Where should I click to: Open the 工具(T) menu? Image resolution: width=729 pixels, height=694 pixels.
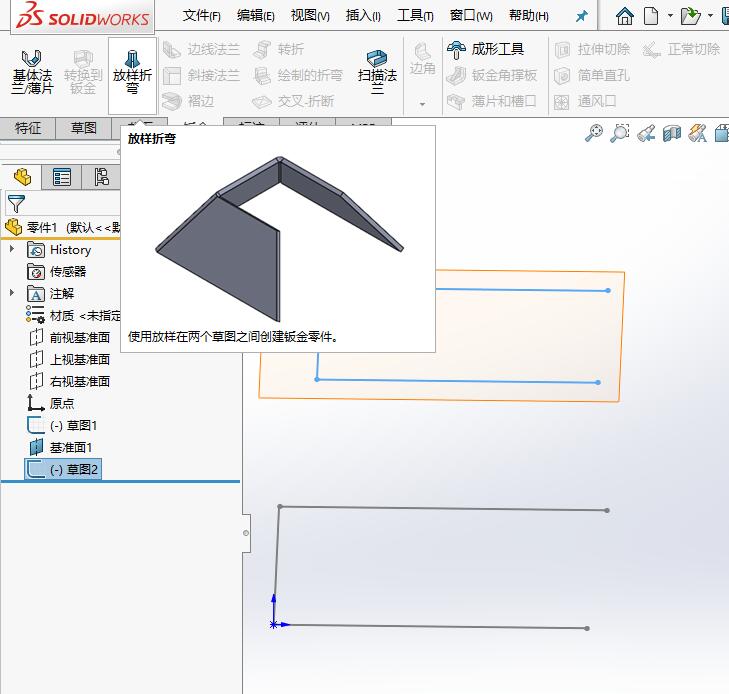415,16
